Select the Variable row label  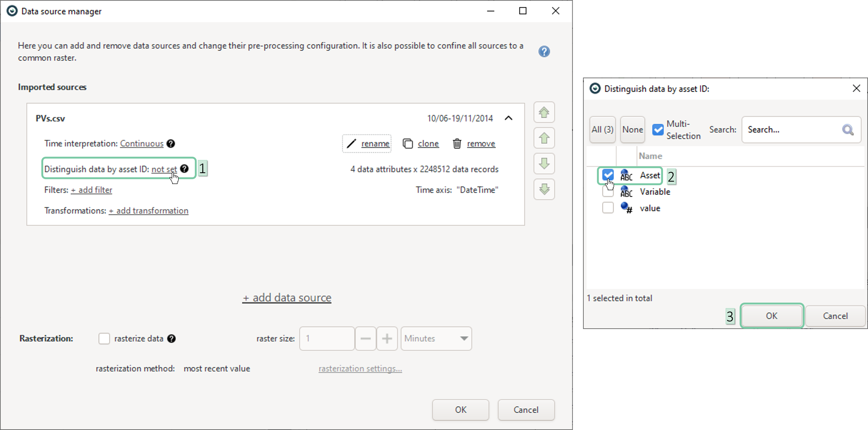pyautogui.click(x=655, y=192)
